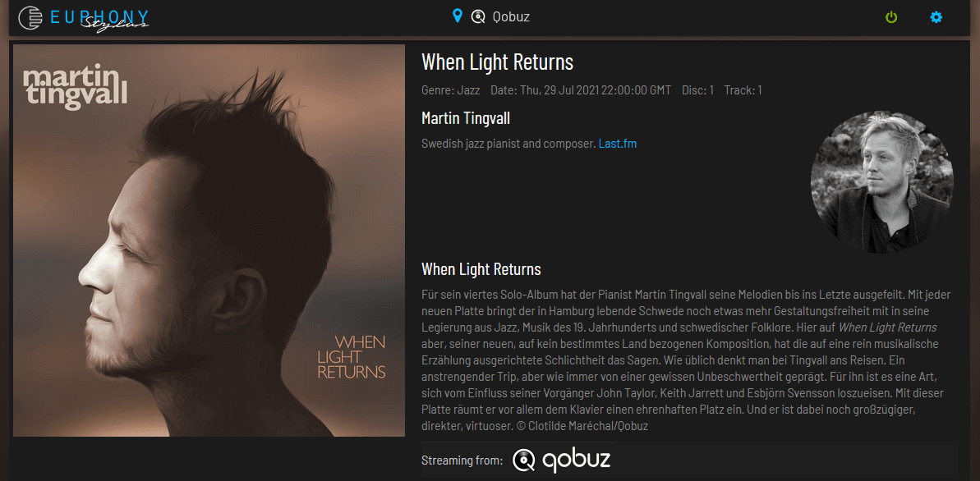Click the green power icon
Image resolution: width=980 pixels, height=481 pixels.
(x=891, y=17)
